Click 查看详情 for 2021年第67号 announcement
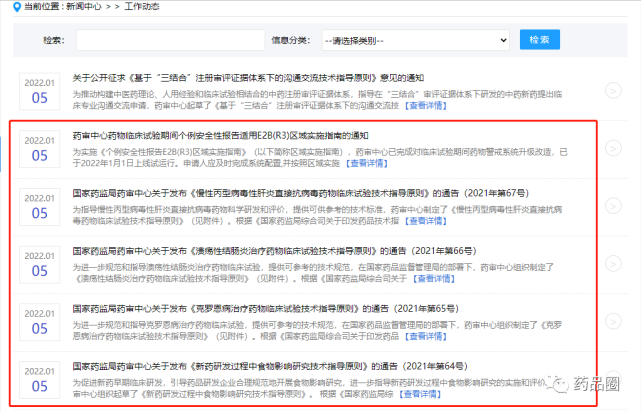 pos(426,221)
